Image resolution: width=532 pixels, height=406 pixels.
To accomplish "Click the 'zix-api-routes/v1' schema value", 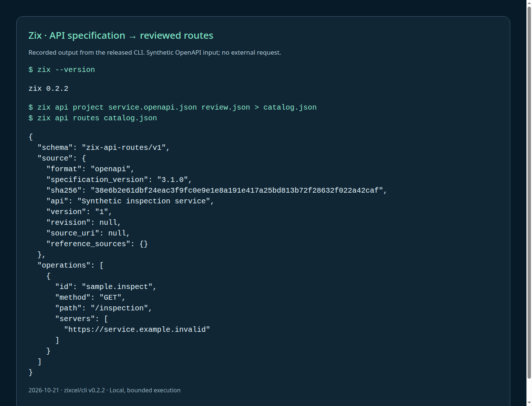I will pos(124,148).
